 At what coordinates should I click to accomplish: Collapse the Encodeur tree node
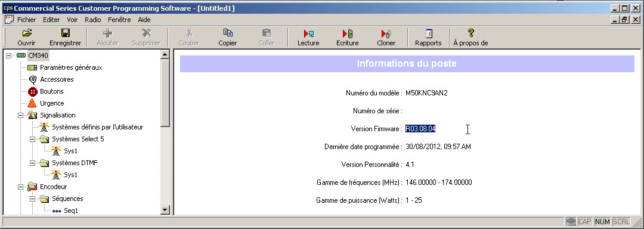pyautogui.click(x=21, y=187)
